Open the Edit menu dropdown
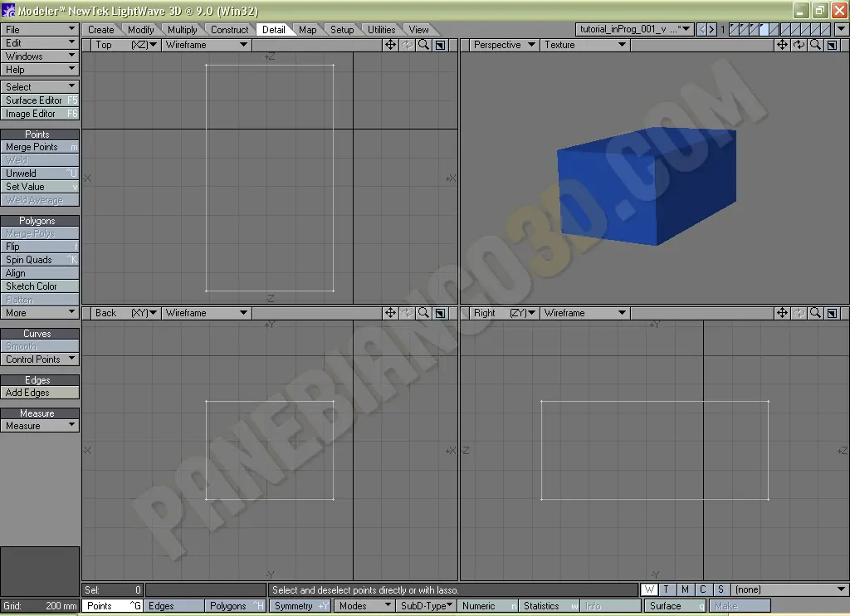Screen dimensions: 850x616 tap(40, 43)
